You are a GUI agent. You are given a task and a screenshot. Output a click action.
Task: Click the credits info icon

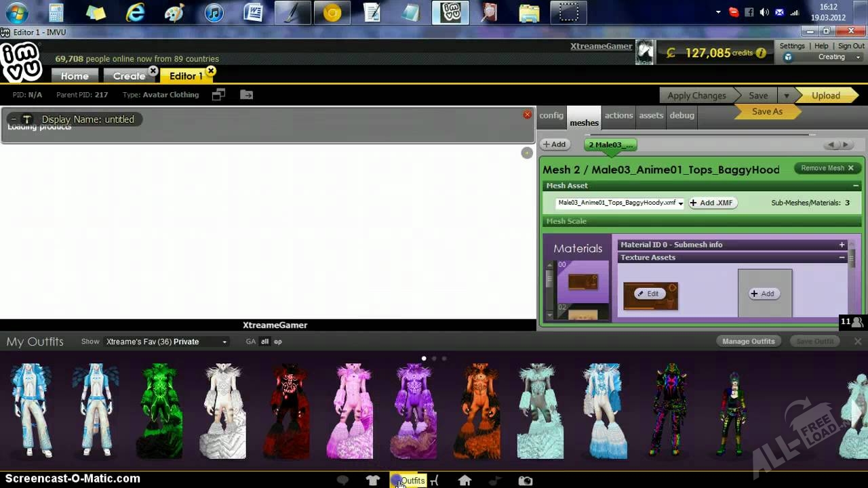click(761, 53)
